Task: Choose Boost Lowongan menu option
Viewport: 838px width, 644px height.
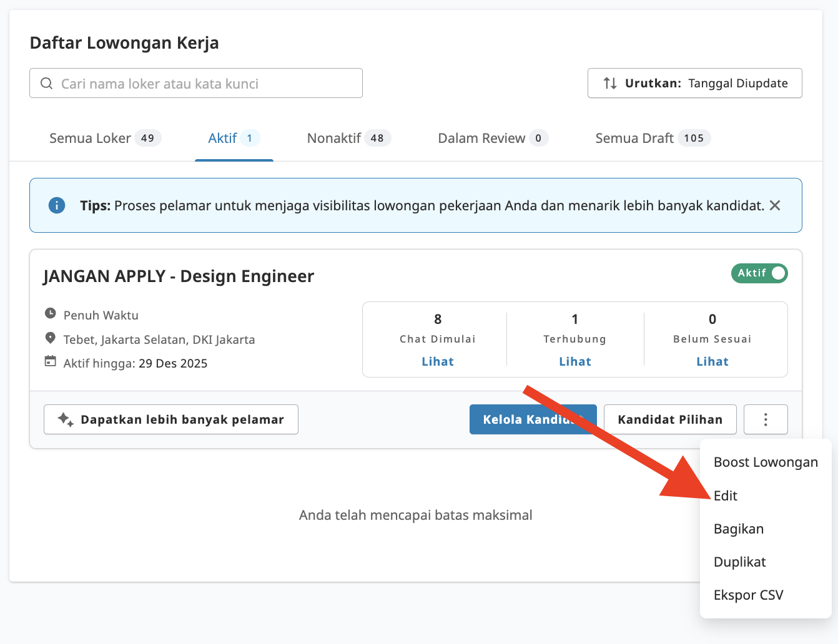Action: tap(766, 462)
